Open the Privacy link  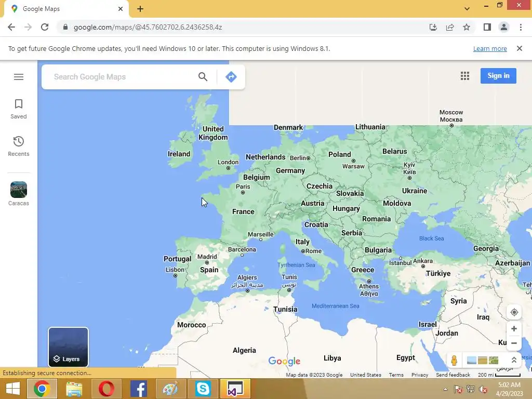(420, 375)
